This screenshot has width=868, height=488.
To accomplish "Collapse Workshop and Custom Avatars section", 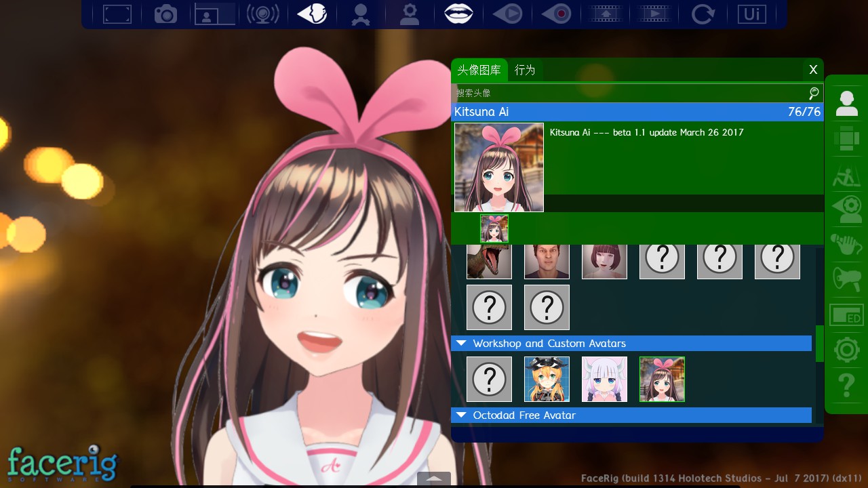I will 631,344.
